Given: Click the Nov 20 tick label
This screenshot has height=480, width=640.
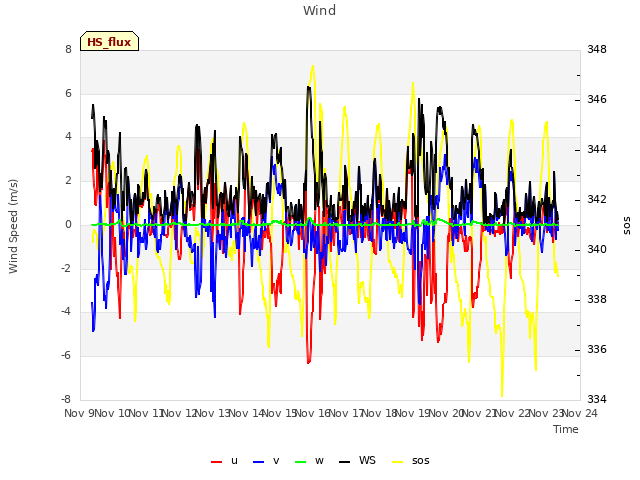Looking at the screenshot, I should (x=446, y=413).
